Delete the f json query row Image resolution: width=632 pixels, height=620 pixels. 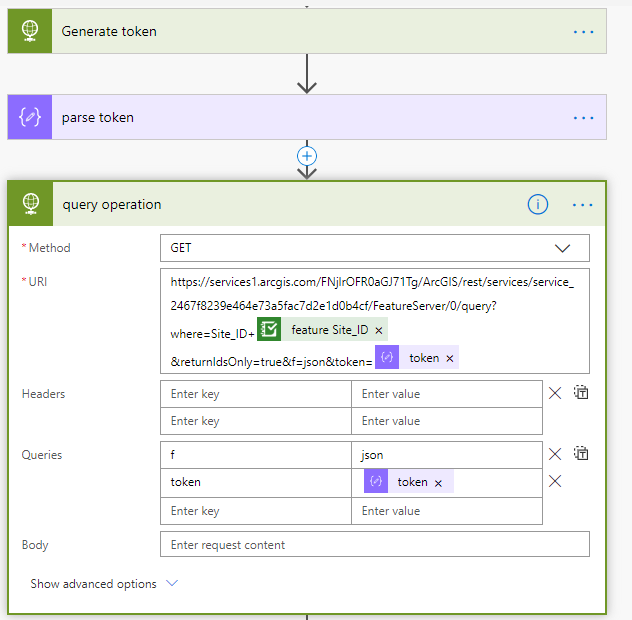point(555,454)
